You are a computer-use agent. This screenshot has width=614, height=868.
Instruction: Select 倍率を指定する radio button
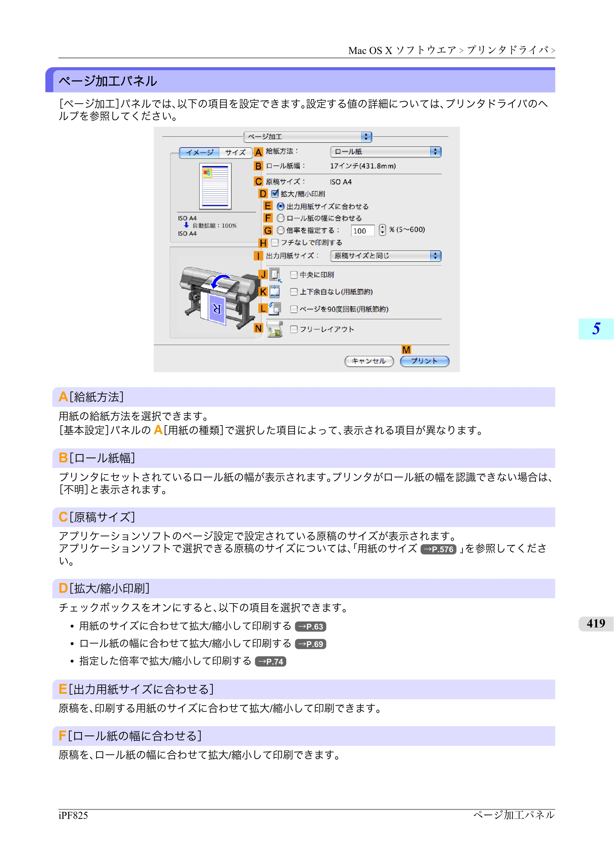pyautogui.click(x=280, y=230)
